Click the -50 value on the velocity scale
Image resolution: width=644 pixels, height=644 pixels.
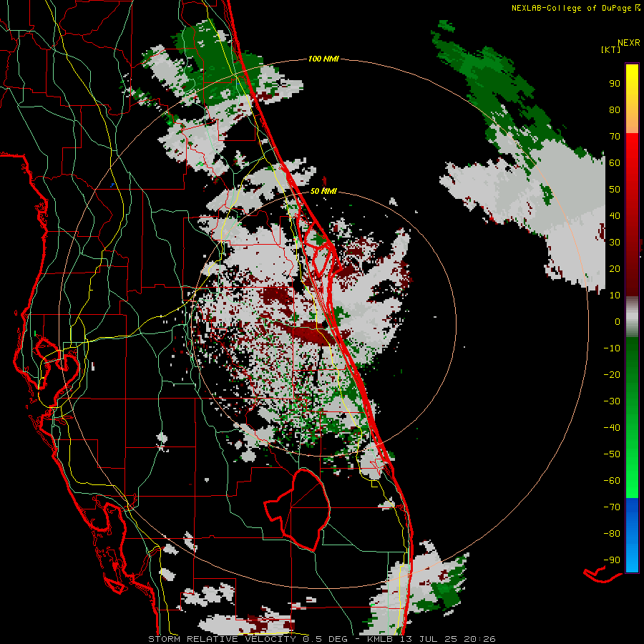coord(612,454)
